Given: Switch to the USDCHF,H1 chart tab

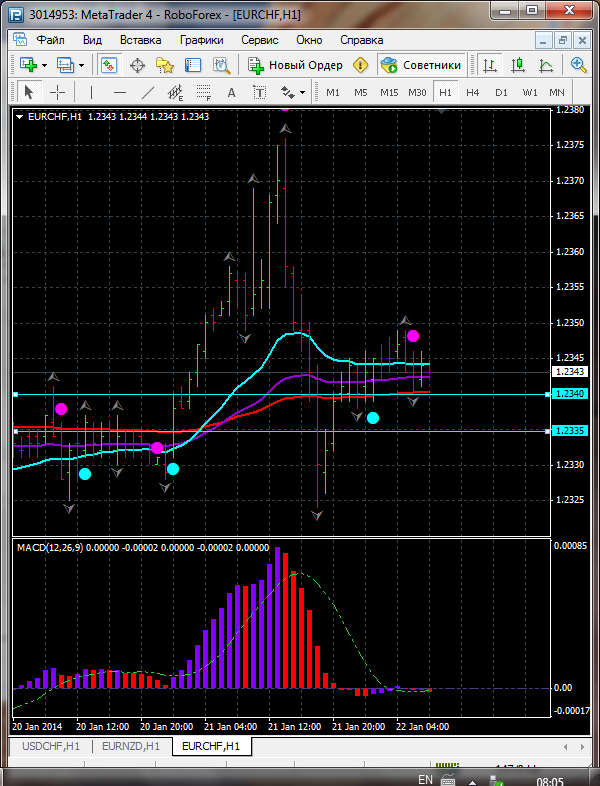Looking at the screenshot, I should pyautogui.click(x=48, y=746).
